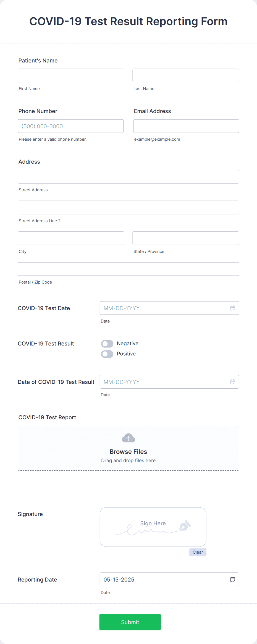Select the Postal / Zip Code field
The image size is (257, 644).
click(x=128, y=269)
